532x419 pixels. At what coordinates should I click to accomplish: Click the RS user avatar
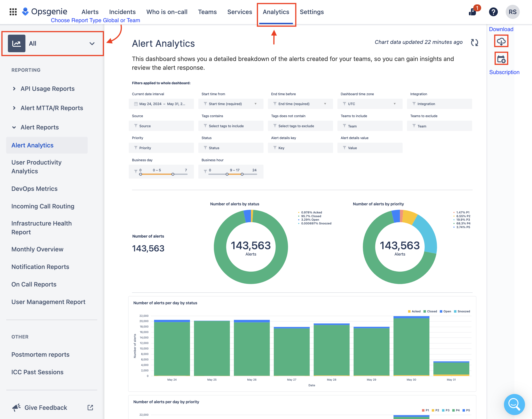point(512,12)
